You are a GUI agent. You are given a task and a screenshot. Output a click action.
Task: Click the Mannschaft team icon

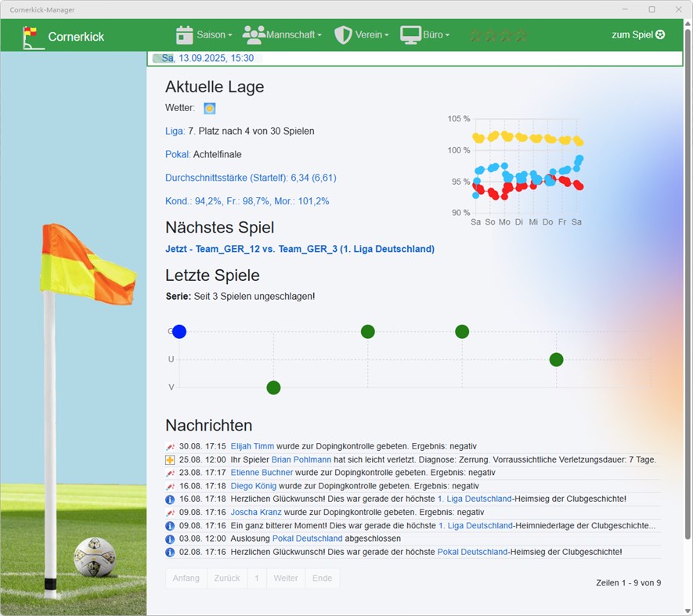point(252,34)
